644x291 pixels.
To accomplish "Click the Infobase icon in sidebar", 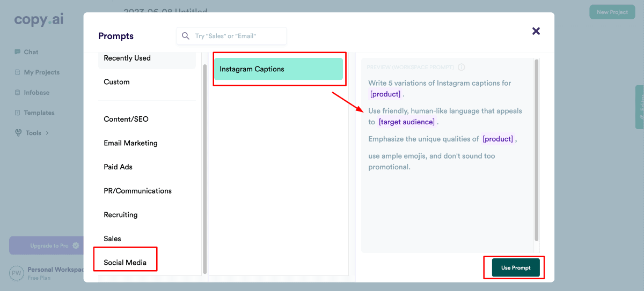I will tap(18, 93).
